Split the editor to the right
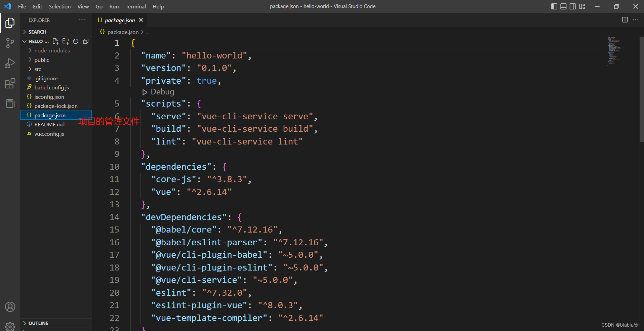644x331 pixels. click(625, 20)
